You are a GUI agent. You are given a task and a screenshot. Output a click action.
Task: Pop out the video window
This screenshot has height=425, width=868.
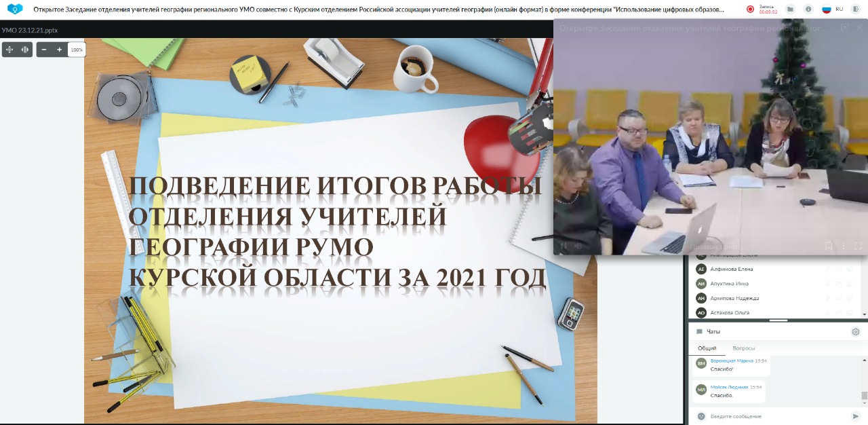[844, 28]
